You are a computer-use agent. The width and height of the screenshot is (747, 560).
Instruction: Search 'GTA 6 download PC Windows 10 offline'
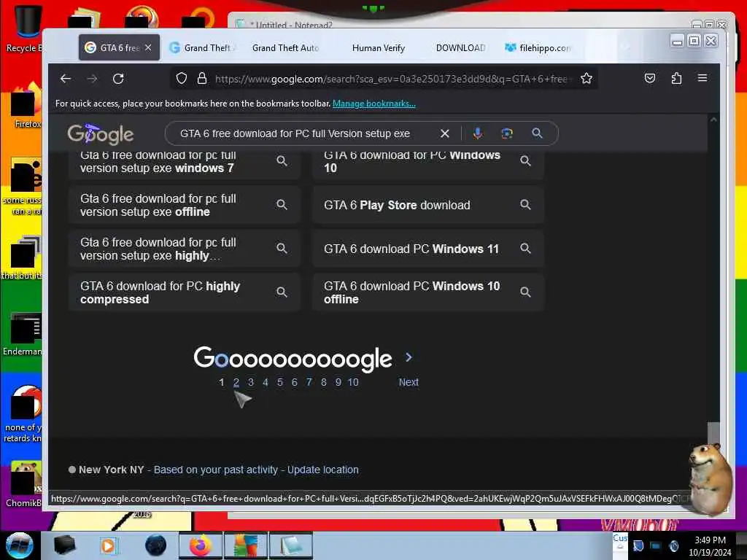(427, 292)
